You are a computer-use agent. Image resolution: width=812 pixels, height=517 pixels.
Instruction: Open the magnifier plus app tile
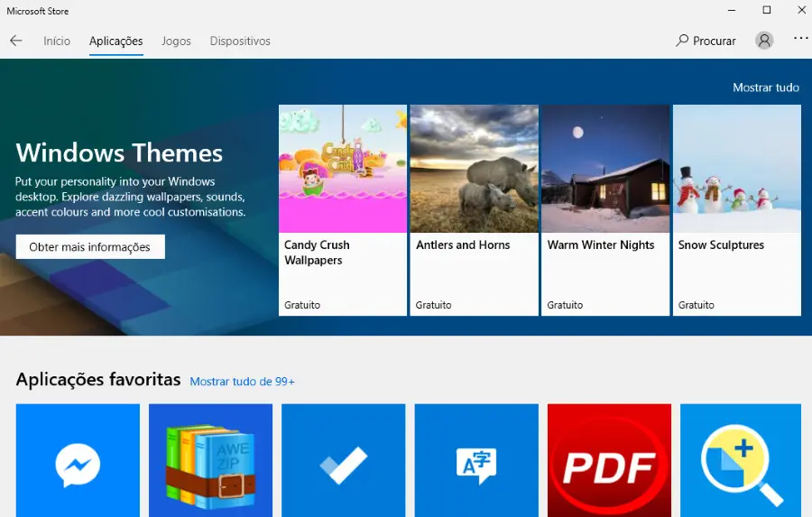(x=741, y=460)
